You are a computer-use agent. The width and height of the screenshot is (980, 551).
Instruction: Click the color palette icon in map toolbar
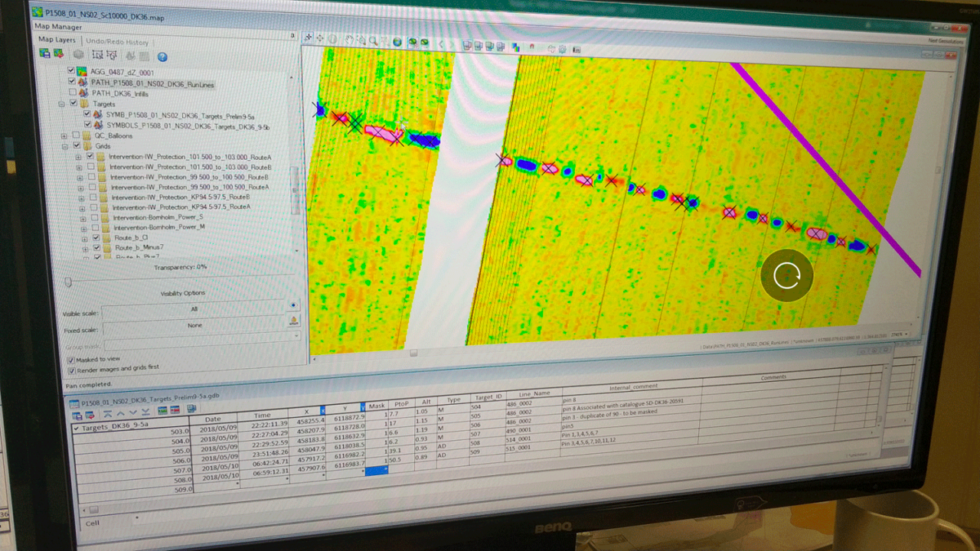pos(515,47)
